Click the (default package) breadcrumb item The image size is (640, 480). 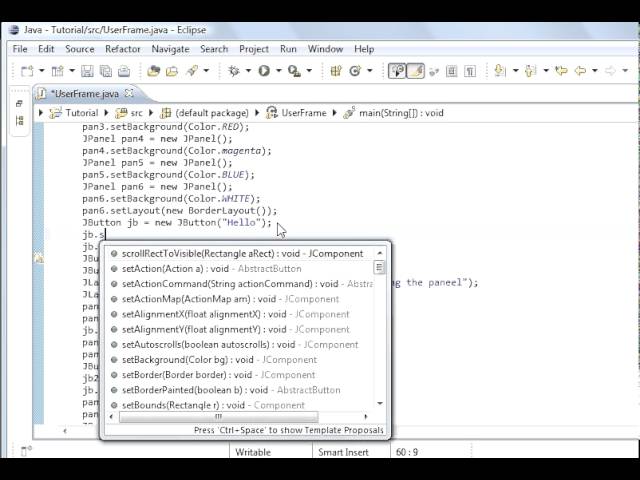click(x=204, y=113)
